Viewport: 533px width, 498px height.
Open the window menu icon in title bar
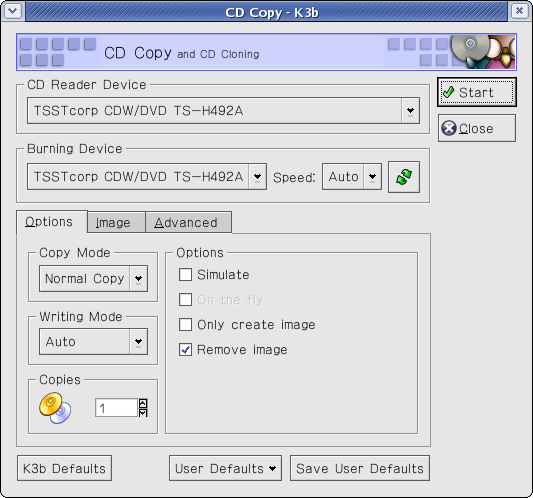coord(13,11)
